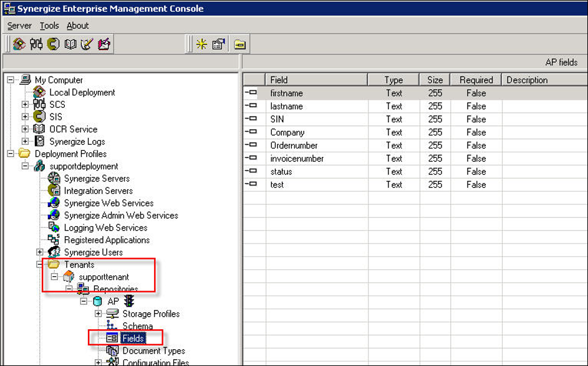588x366 pixels.
Task: Click the supporttenant house icon
Action: tap(69, 277)
